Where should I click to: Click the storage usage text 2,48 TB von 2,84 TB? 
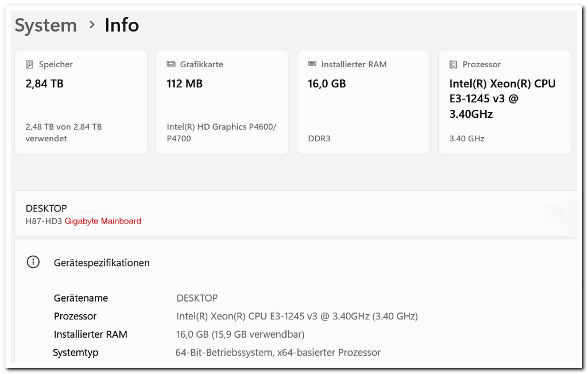[63, 132]
